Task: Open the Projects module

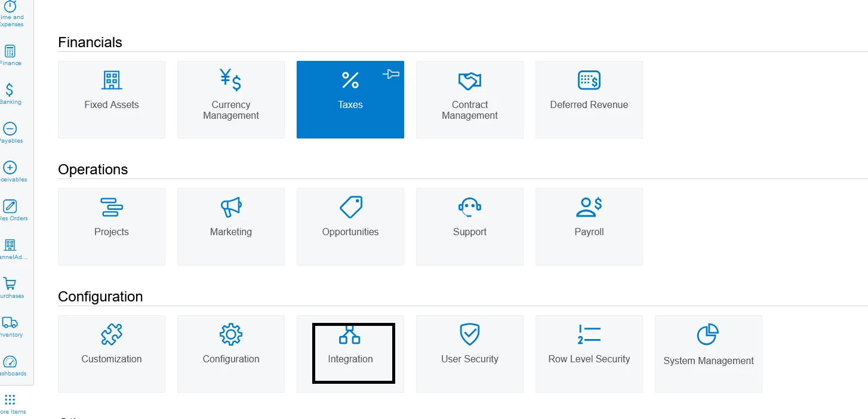Action: (111, 227)
